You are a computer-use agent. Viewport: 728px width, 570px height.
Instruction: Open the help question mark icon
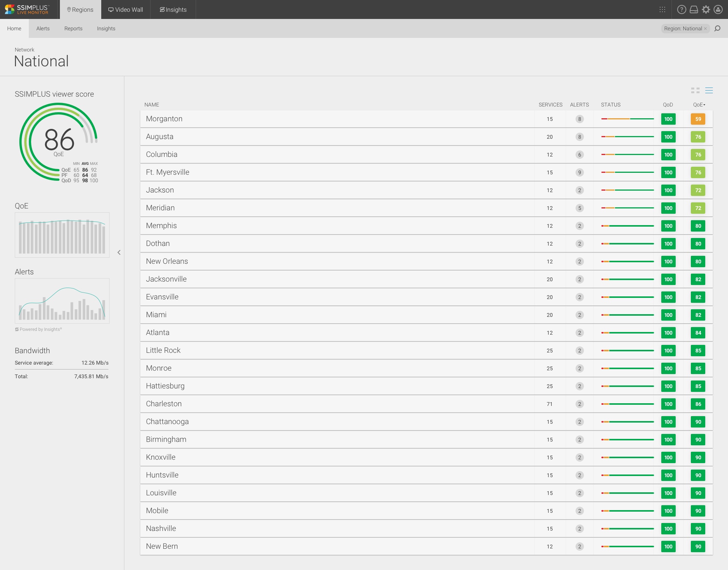pyautogui.click(x=681, y=9)
